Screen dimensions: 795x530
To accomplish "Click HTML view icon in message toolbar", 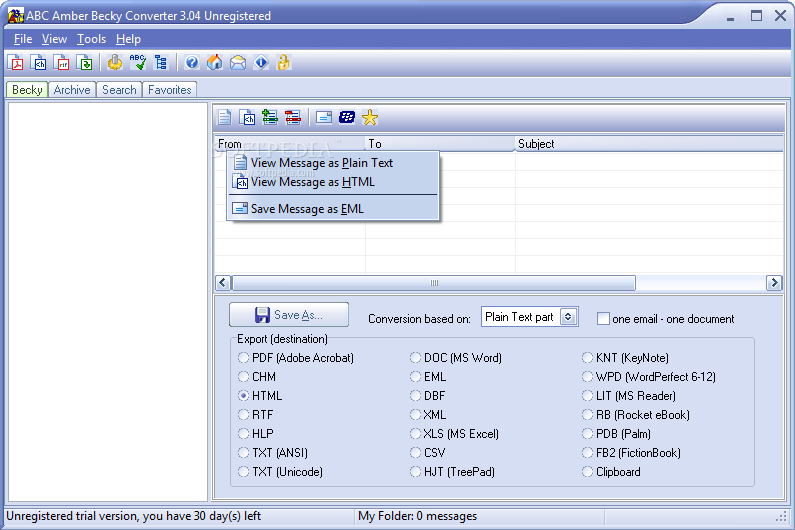I will 247,118.
